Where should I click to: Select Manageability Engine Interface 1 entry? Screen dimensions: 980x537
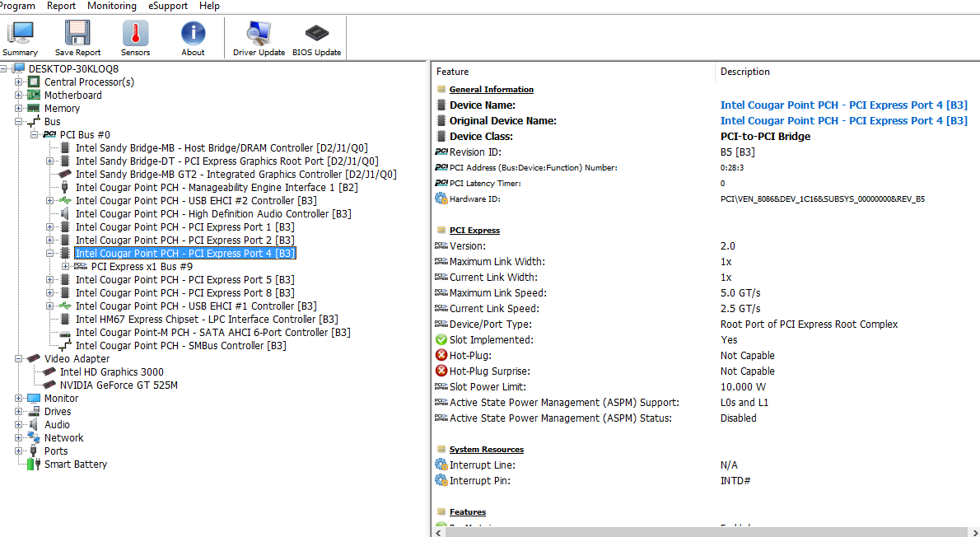[x=217, y=188]
